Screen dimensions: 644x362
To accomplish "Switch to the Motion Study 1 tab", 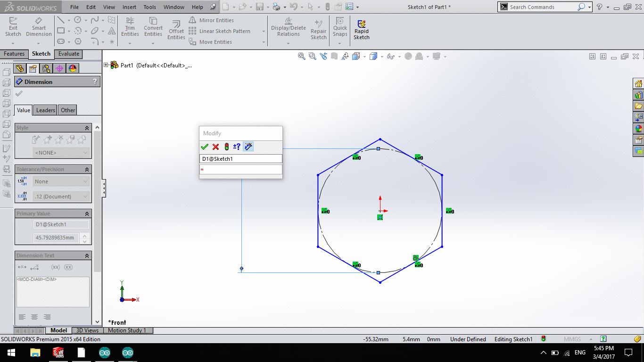I will point(127,330).
